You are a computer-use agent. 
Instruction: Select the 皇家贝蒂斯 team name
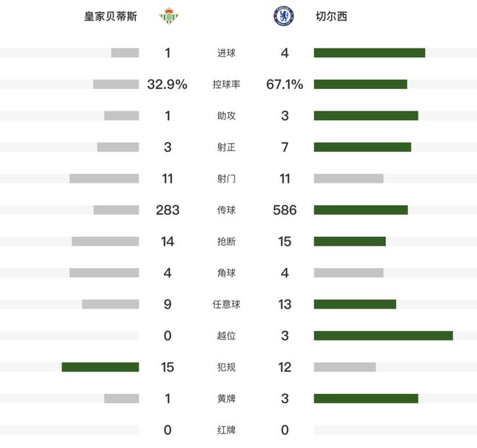[111, 16]
